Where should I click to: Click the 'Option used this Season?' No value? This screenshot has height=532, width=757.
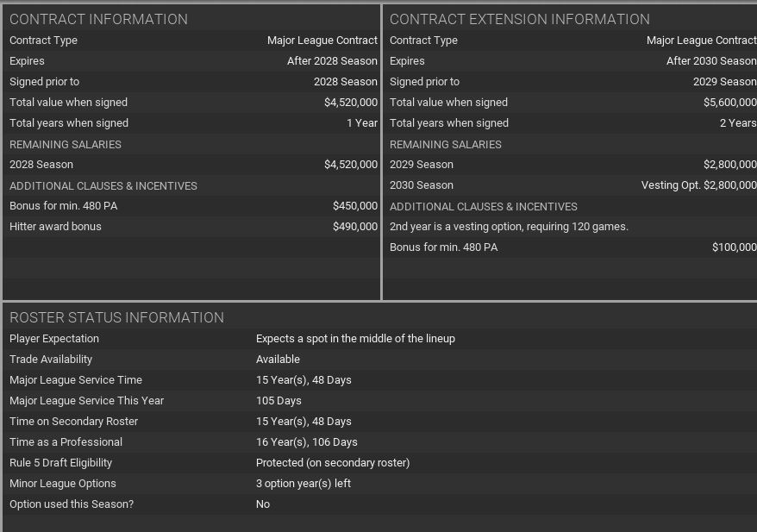(x=263, y=504)
